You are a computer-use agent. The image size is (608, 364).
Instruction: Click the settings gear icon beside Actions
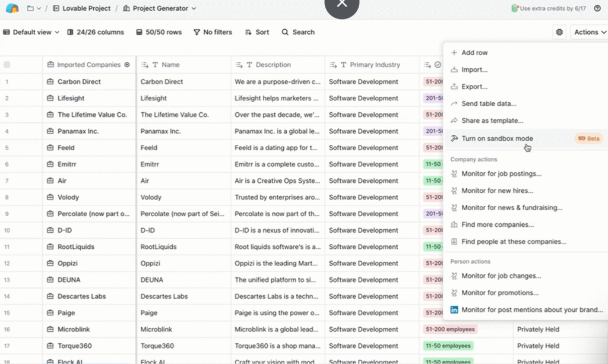[559, 32]
